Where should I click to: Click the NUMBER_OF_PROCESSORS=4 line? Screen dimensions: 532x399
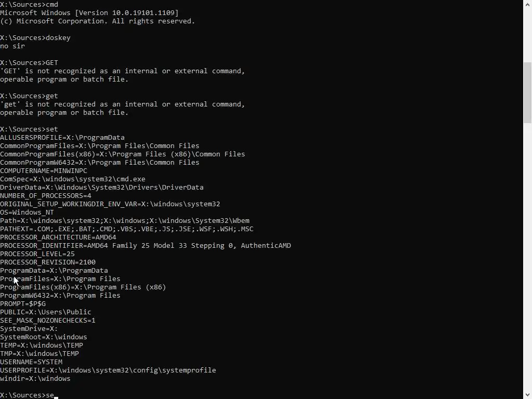(x=46, y=196)
